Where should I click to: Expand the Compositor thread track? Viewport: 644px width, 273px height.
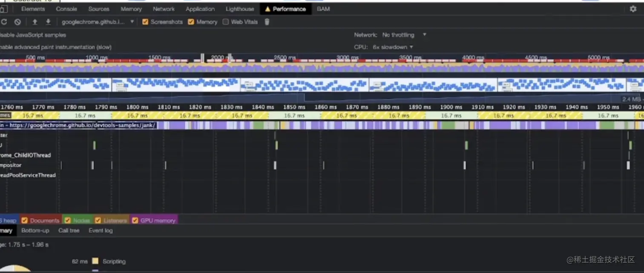[11, 165]
